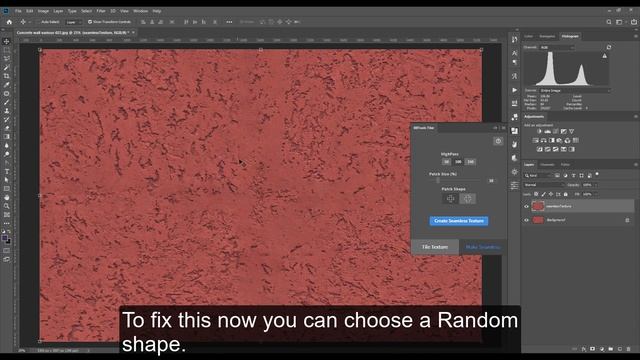Image resolution: width=640 pixels, height=360 pixels.
Task: Add a Levels adjustment
Action: click(x=547, y=131)
